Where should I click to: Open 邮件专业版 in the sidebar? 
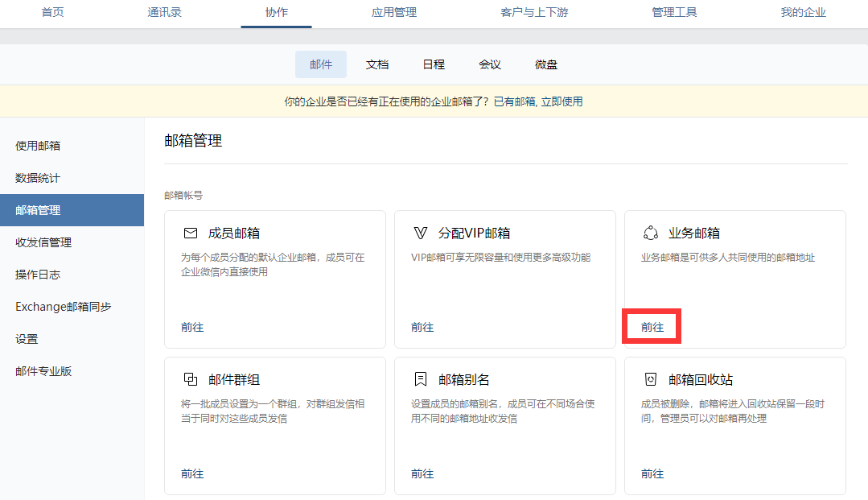point(43,371)
